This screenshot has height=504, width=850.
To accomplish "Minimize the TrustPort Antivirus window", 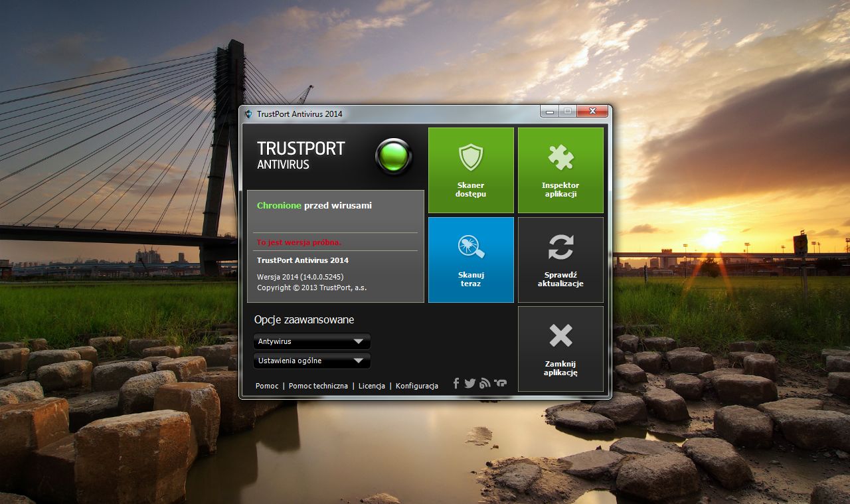I will [x=549, y=112].
